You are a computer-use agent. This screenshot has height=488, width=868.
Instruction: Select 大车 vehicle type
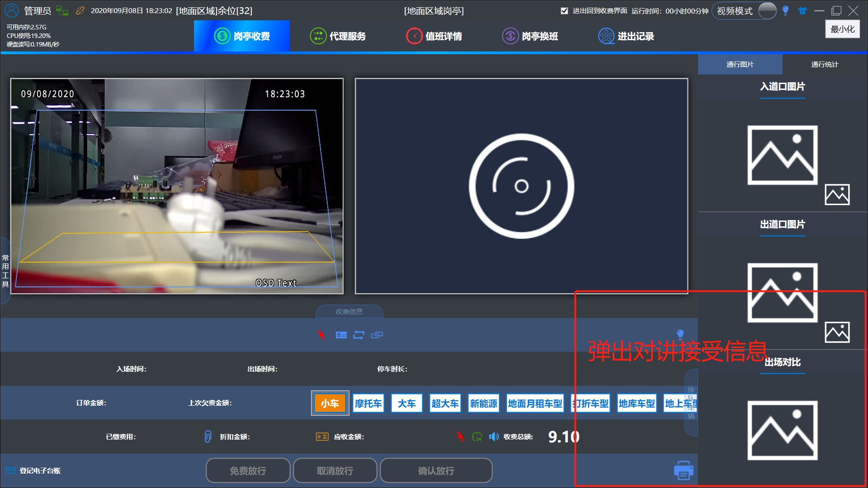click(407, 403)
